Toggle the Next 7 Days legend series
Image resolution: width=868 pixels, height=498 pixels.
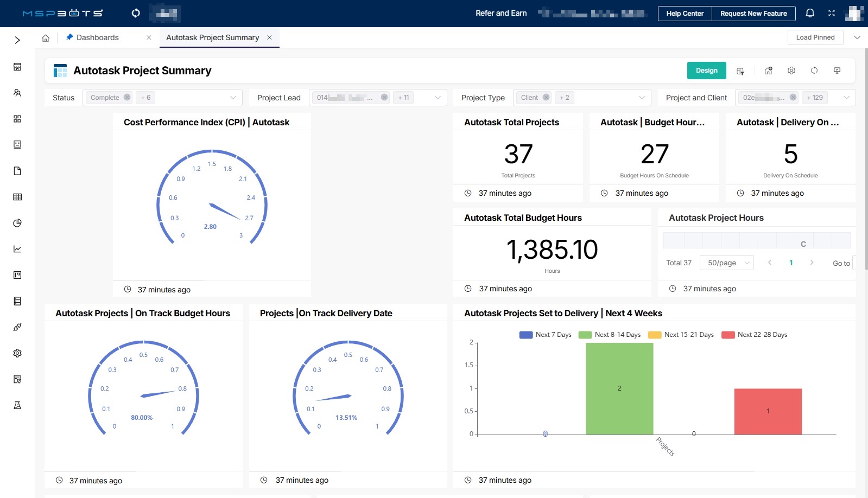545,335
